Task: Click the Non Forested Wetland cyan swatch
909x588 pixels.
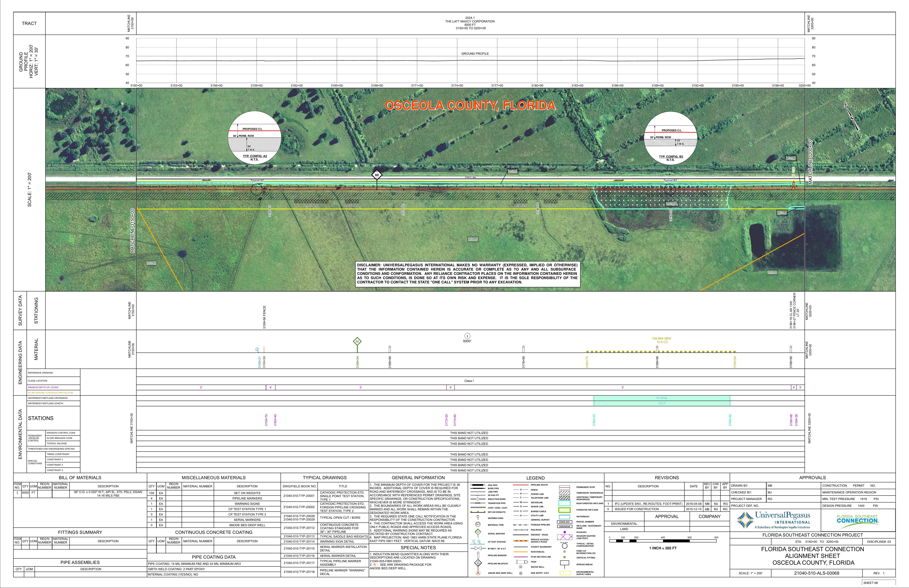Action: [564, 504]
